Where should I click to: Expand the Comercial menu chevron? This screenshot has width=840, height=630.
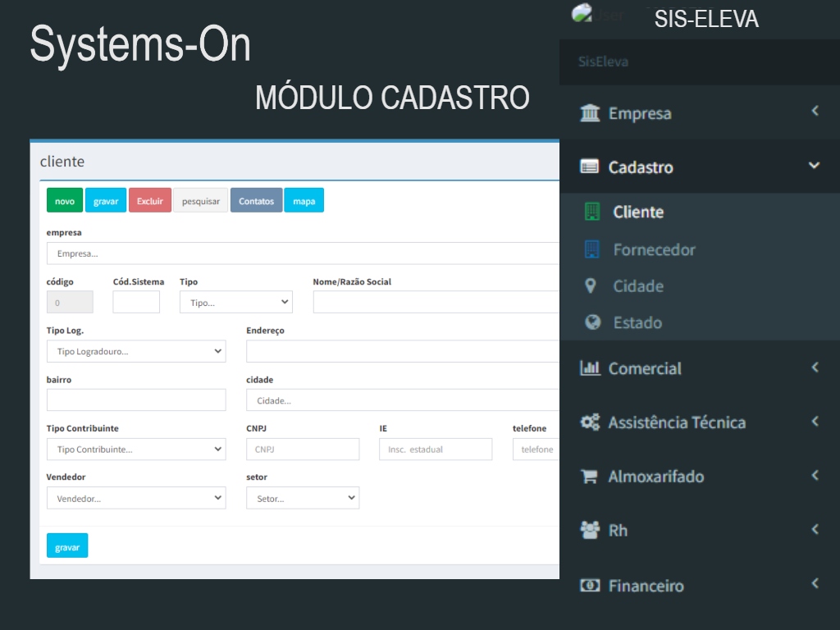pos(815,367)
